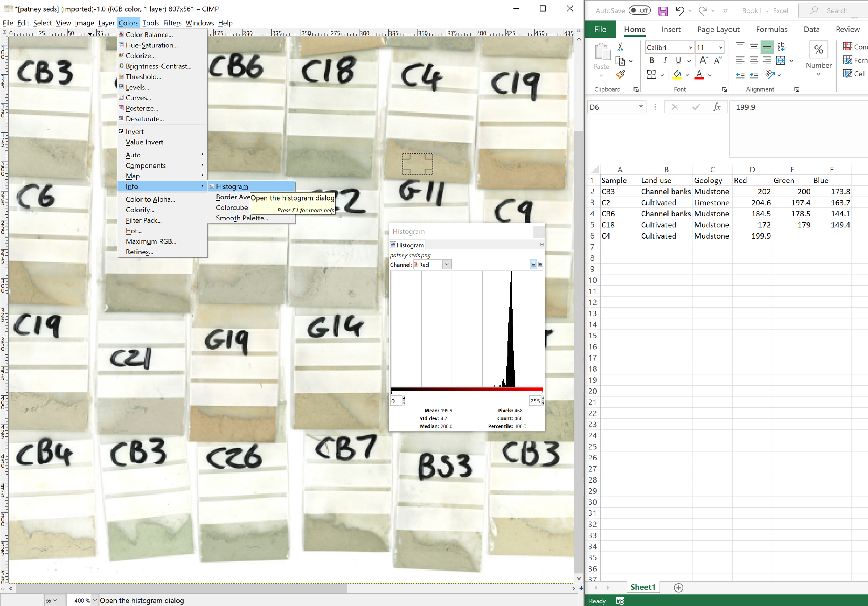Open the histogram Channel dropdown

click(433, 265)
